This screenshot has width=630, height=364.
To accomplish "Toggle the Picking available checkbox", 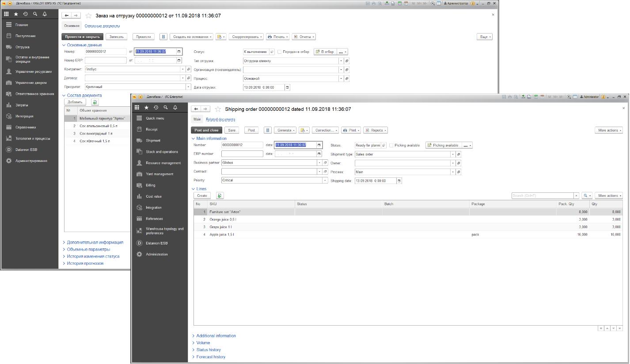I will [x=391, y=145].
